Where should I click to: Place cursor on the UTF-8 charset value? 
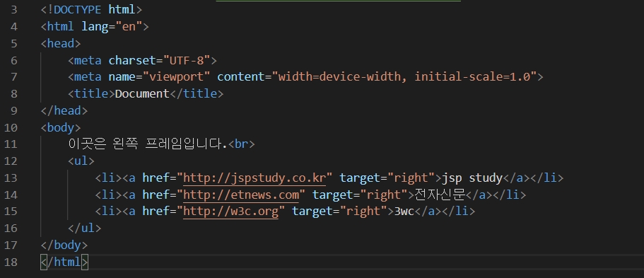click(x=187, y=60)
